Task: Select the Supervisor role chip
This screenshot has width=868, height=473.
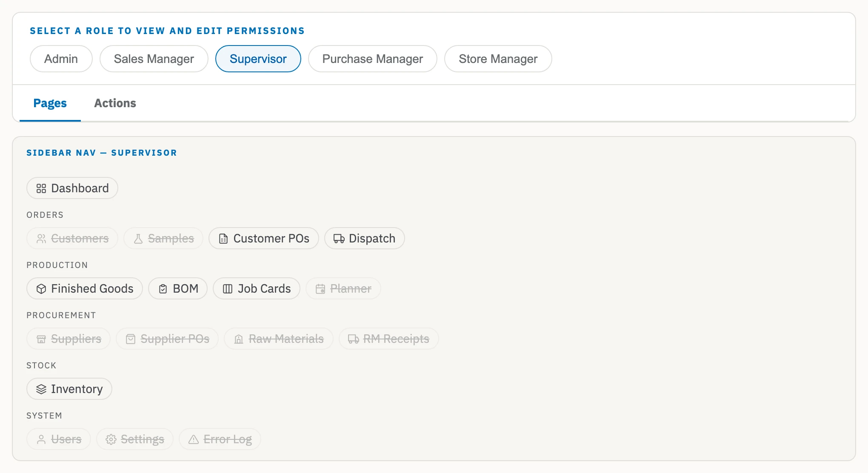Action: point(258,59)
